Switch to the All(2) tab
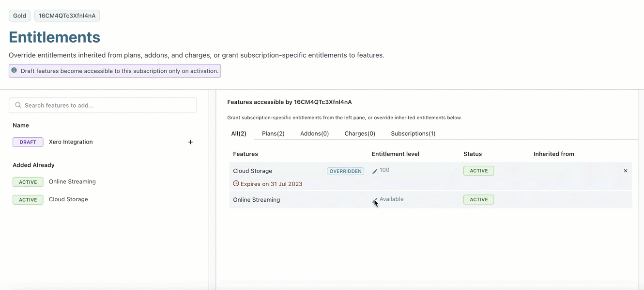Viewport: 644px width, 290px height. tap(238, 133)
